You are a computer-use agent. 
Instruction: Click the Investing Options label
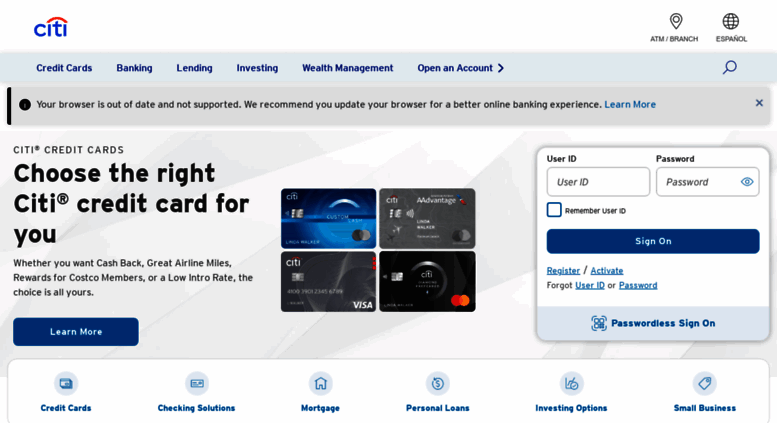point(571,408)
